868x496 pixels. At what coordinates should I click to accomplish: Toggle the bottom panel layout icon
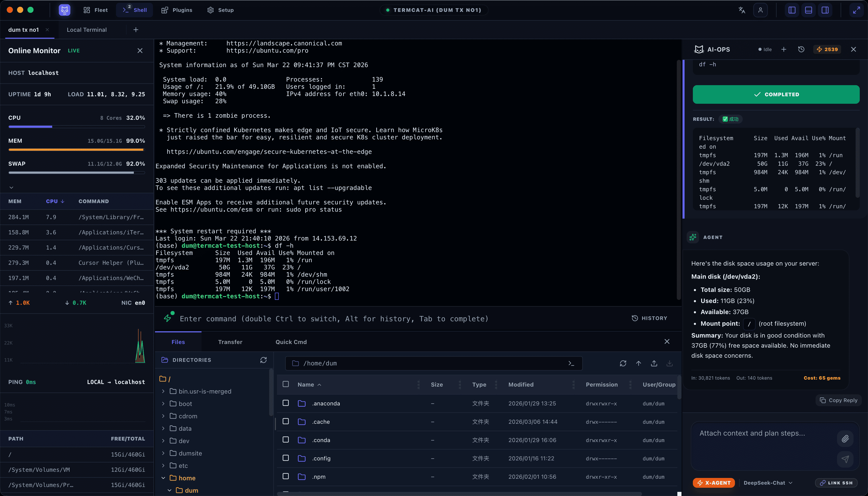[x=808, y=10]
